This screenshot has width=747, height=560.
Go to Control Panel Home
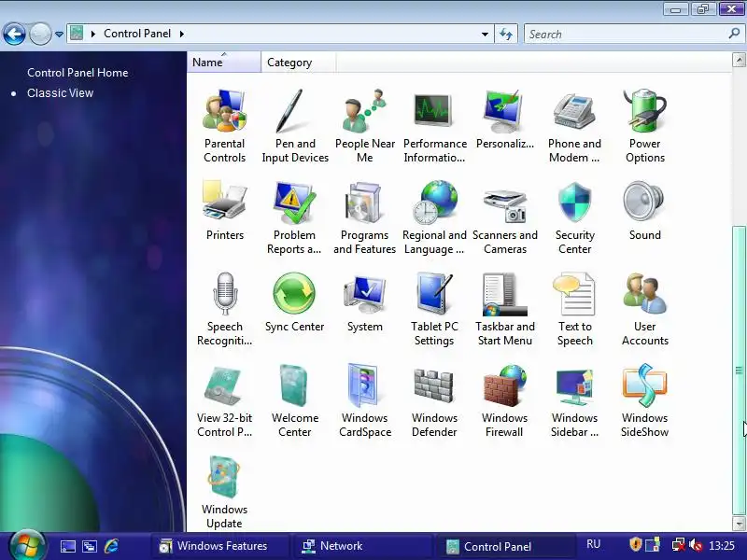coord(78,73)
